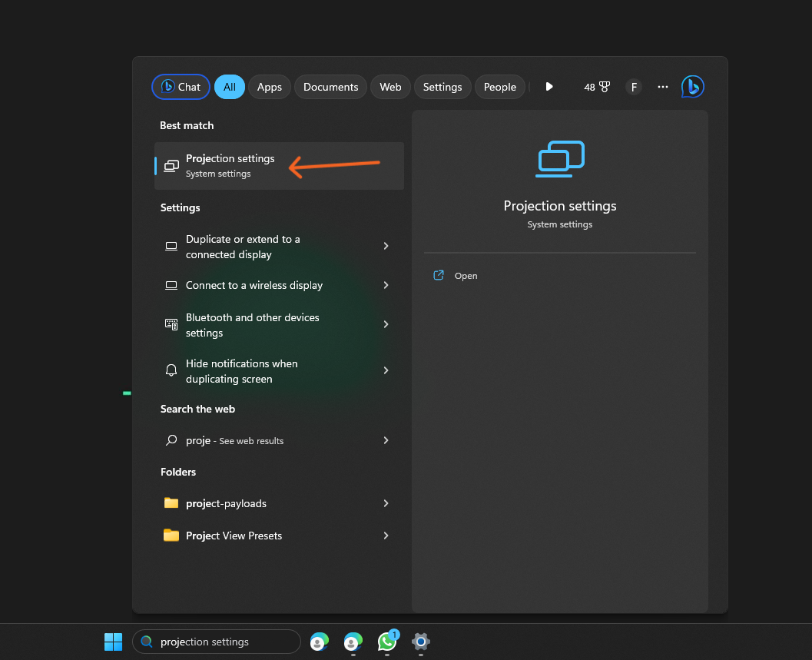Screen dimensions: 812x660
Task: Switch to the Documents filter tab
Action: [x=330, y=87]
